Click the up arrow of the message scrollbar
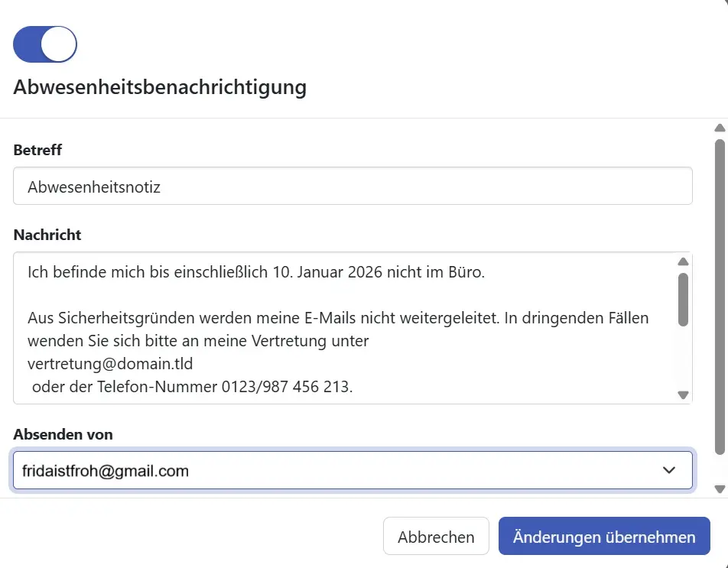 point(683,260)
